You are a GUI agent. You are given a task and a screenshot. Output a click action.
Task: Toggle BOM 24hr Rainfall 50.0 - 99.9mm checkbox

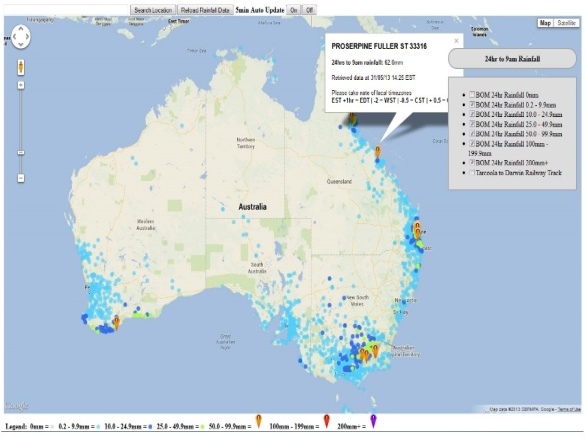click(472, 134)
